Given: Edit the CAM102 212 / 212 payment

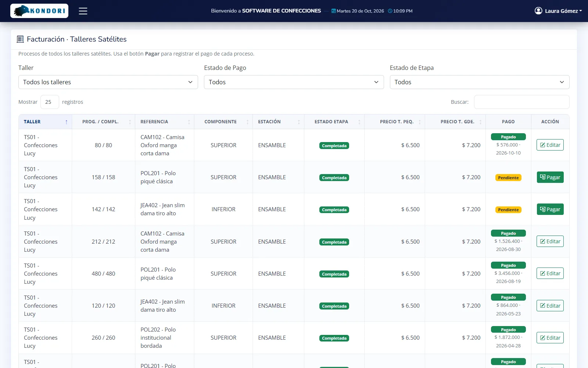Looking at the screenshot, I should (x=550, y=241).
